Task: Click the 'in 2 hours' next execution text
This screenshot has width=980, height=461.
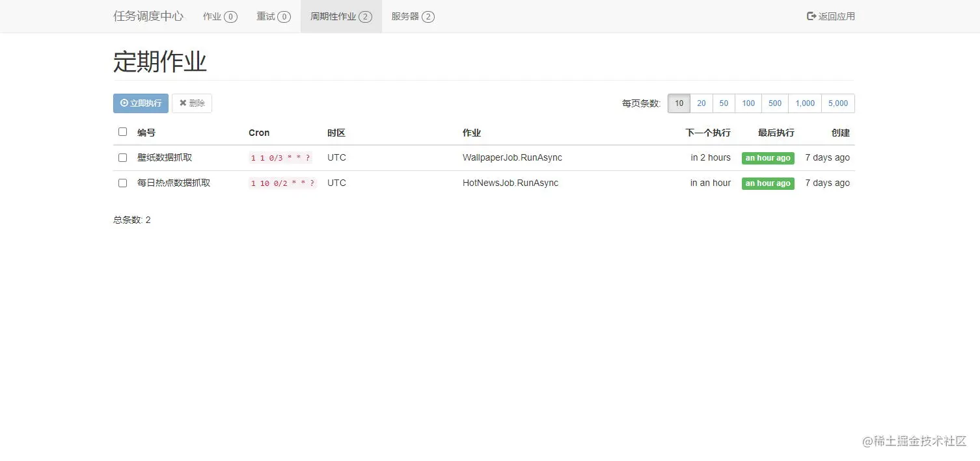Action: pos(711,157)
